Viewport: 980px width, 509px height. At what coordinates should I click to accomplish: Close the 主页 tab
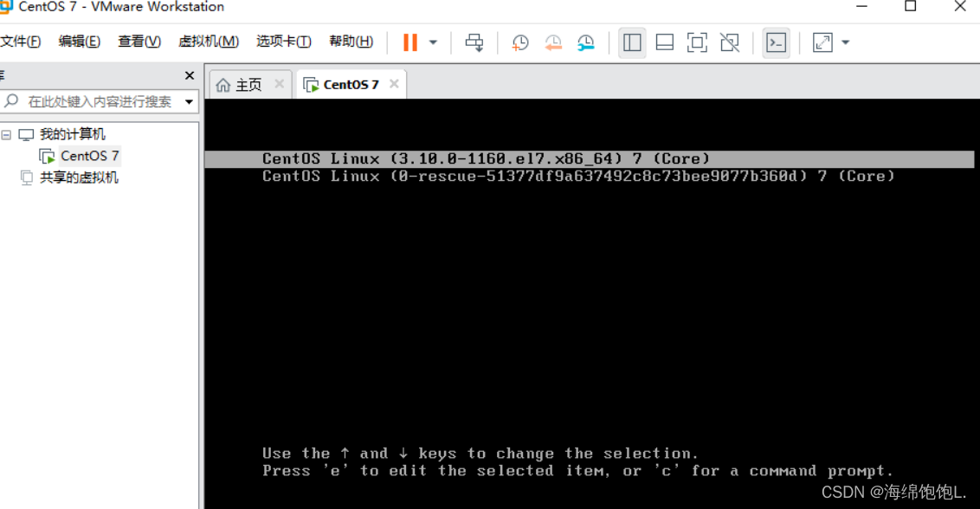click(x=280, y=84)
